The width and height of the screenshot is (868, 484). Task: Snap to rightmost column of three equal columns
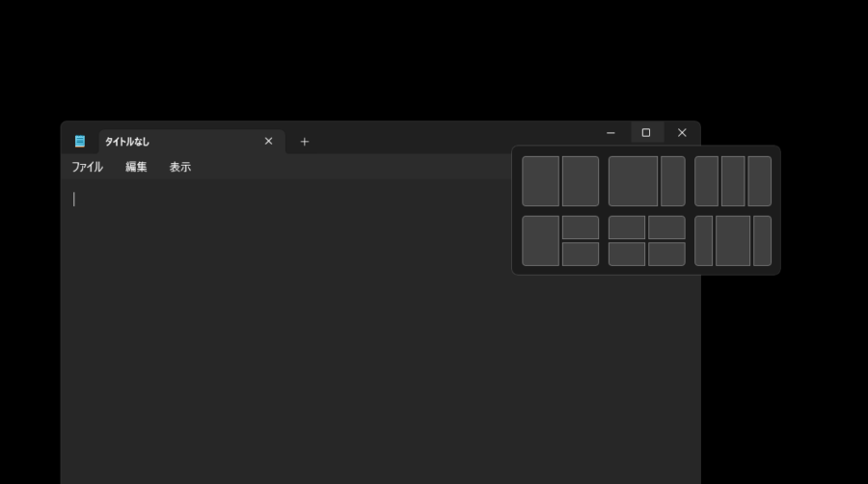pos(760,181)
